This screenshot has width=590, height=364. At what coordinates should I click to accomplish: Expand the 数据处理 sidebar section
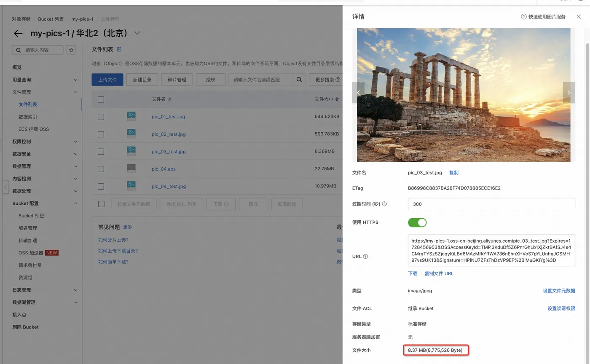click(x=76, y=191)
